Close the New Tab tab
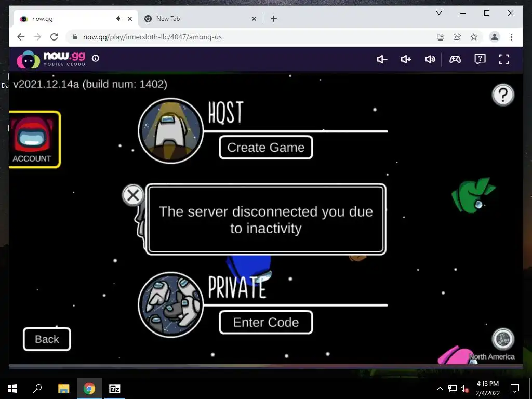Image resolution: width=532 pixels, height=399 pixels. pyautogui.click(x=254, y=19)
